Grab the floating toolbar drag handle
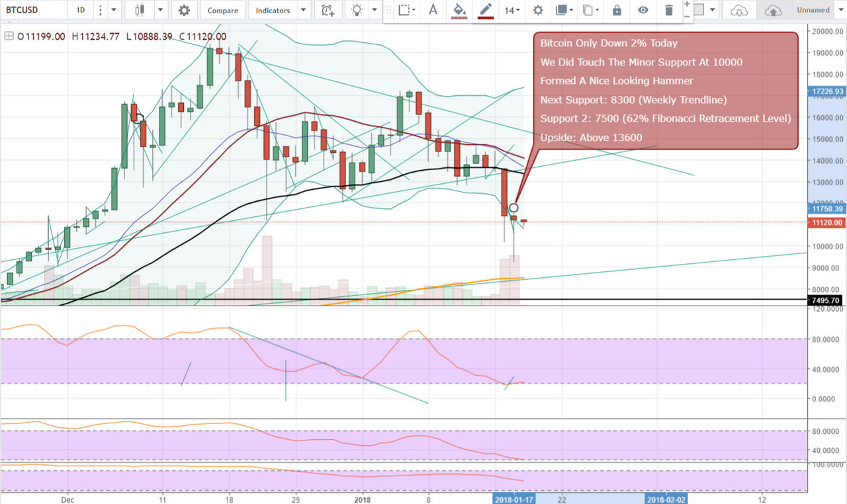The width and height of the screenshot is (847, 504). (x=388, y=10)
